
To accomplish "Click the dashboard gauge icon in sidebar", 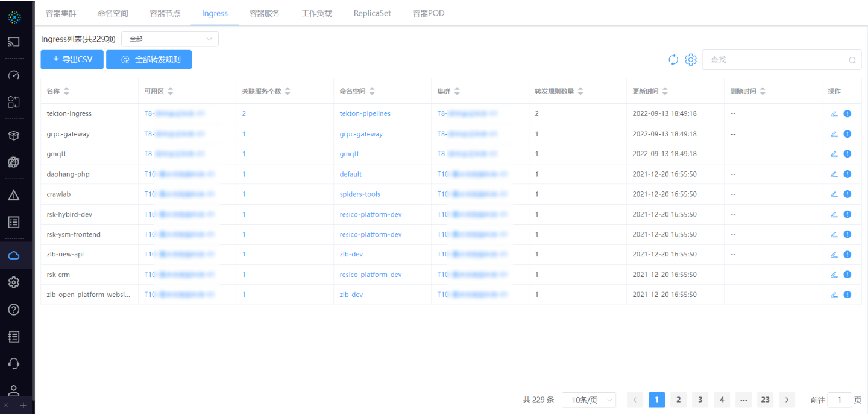I will [x=14, y=75].
